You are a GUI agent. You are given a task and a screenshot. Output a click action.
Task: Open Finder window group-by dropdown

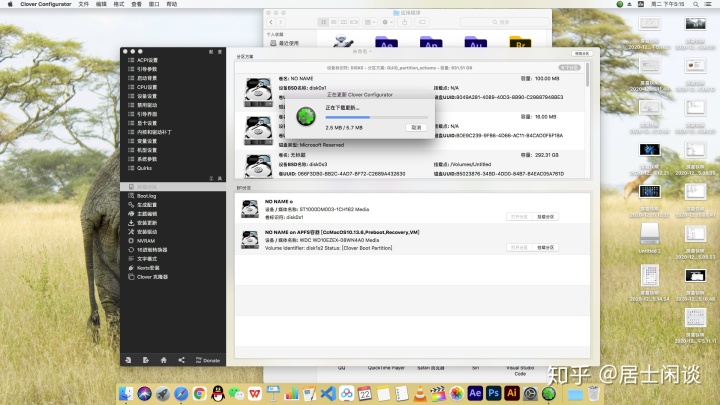point(370,22)
